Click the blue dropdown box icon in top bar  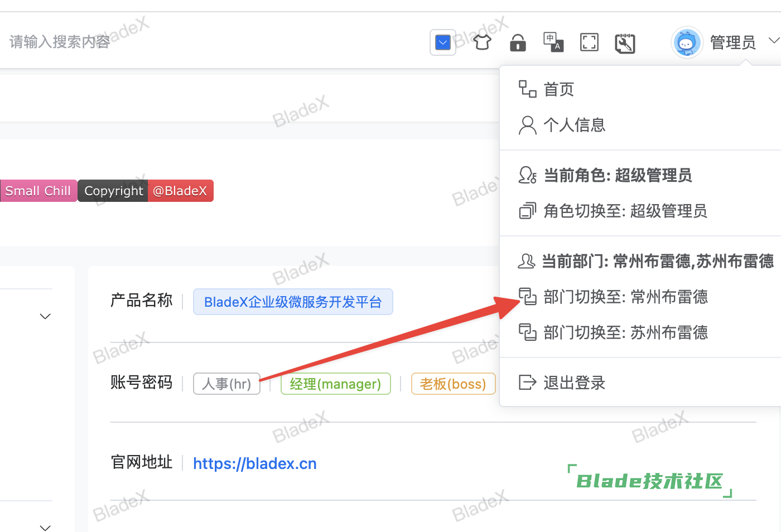(x=442, y=42)
